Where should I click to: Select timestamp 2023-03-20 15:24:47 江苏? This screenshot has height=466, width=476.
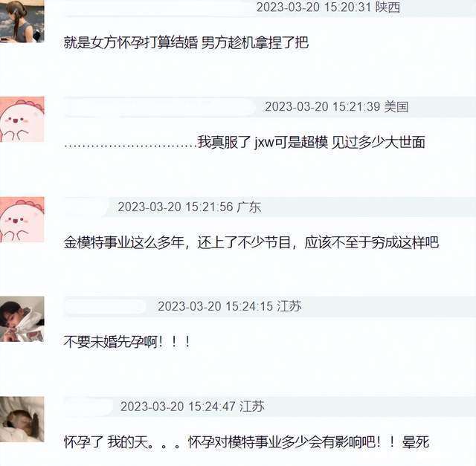(192, 407)
